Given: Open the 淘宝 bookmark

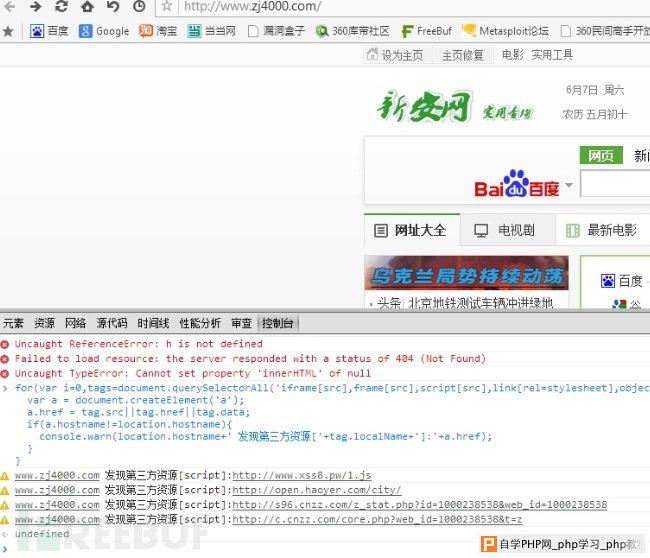Looking at the screenshot, I should tap(158, 31).
